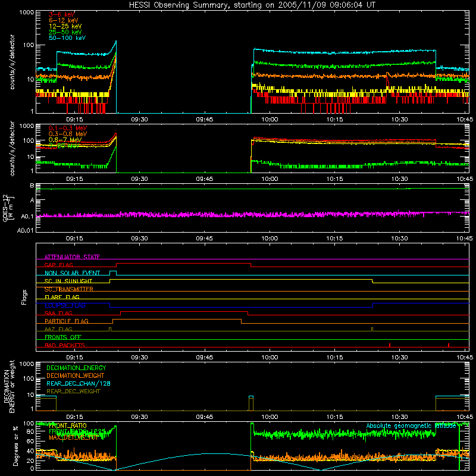Screen dimensions: 476x476
Task: Click the ECLIPSE_FLAG label
Action: (x=65, y=305)
